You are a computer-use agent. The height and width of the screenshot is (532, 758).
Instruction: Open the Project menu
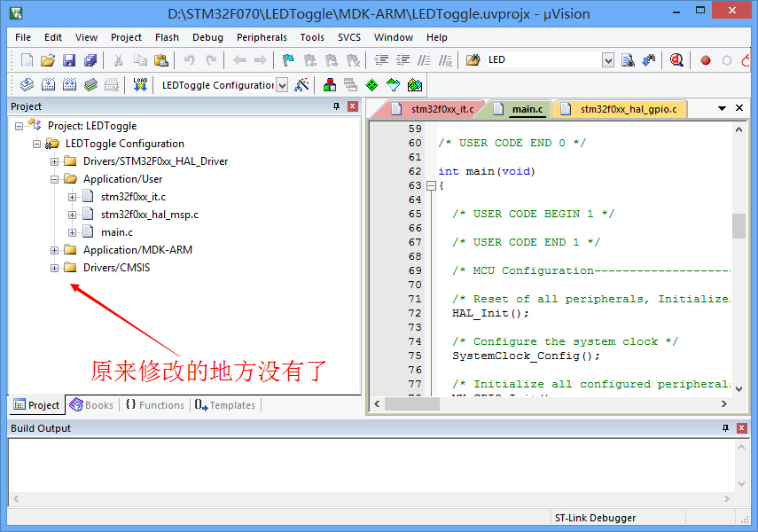pos(126,37)
